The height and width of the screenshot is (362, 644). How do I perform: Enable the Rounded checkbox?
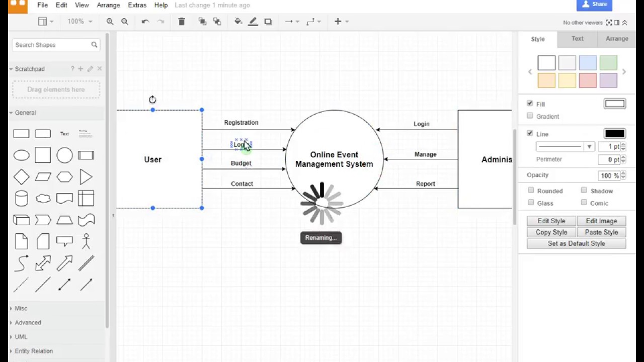pyautogui.click(x=531, y=190)
